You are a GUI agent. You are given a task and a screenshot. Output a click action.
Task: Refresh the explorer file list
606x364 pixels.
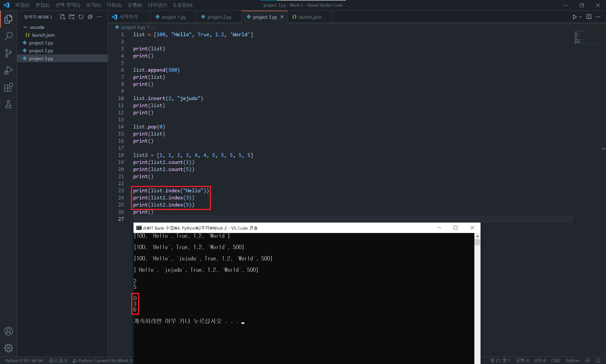coord(81,17)
